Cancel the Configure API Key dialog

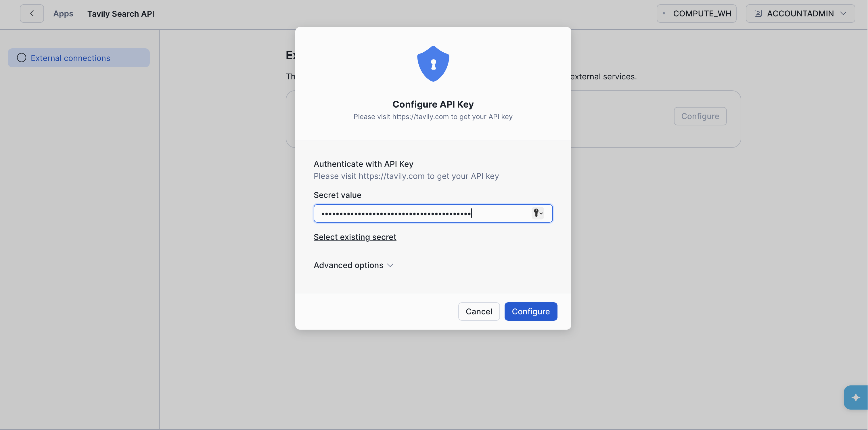coord(479,311)
